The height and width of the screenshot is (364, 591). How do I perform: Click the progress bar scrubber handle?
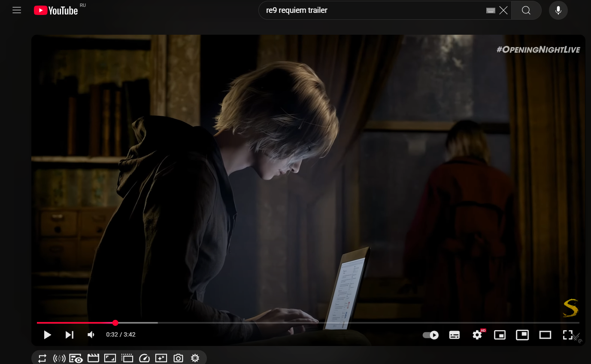tap(115, 322)
